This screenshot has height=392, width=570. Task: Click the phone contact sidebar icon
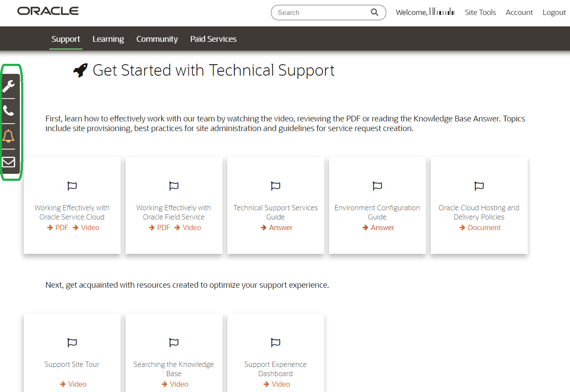pos(9,111)
